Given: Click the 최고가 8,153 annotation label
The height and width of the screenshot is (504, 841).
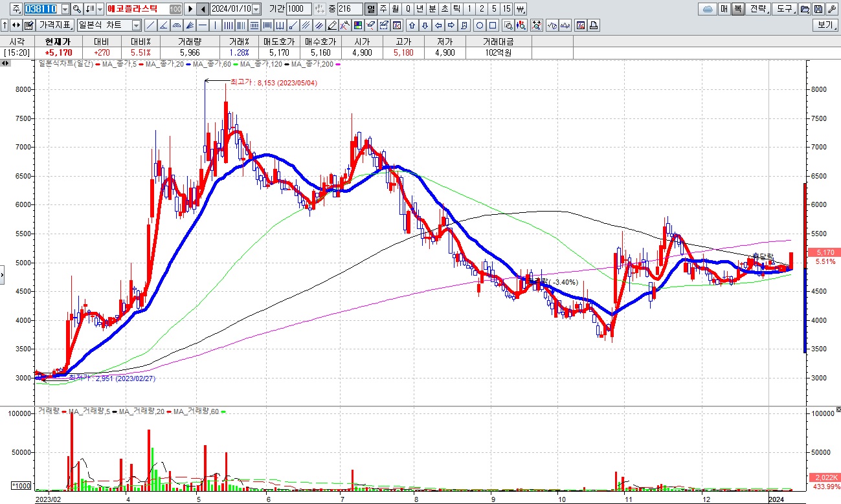Looking at the screenshot, I should tap(274, 82).
